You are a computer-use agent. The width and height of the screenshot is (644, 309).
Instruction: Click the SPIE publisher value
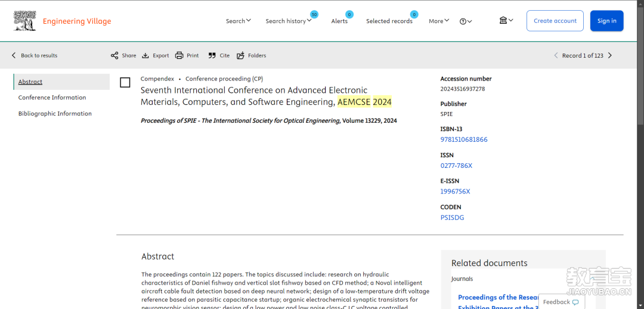[447, 114]
